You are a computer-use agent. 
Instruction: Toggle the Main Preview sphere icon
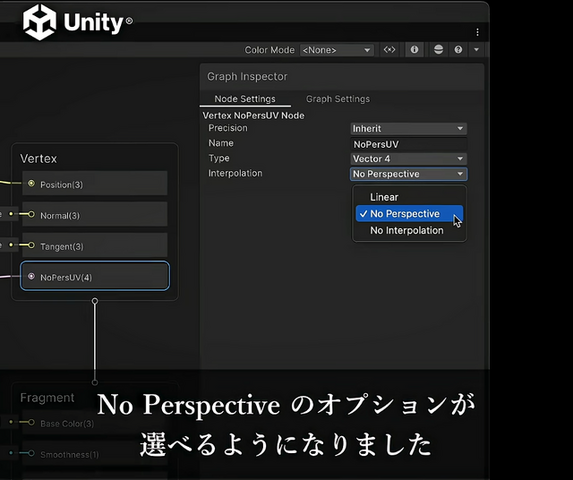coord(438,49)
